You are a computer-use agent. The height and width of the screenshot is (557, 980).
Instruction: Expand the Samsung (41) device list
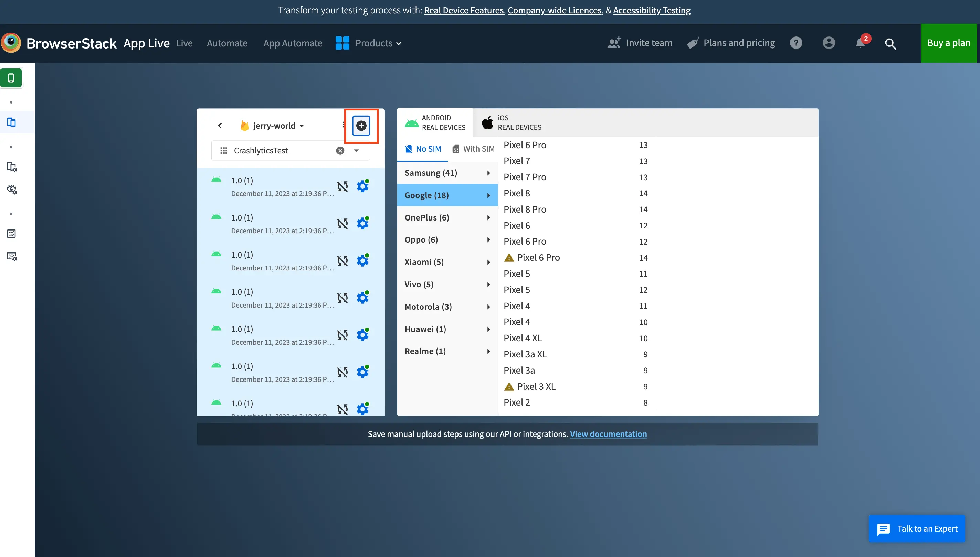[x=447, y=173]
